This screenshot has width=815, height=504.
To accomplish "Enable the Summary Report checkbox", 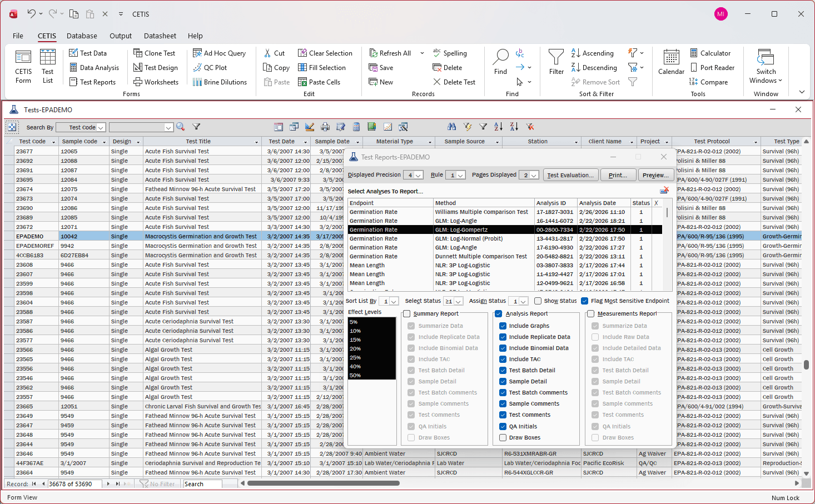I will (x=407, y=314).
